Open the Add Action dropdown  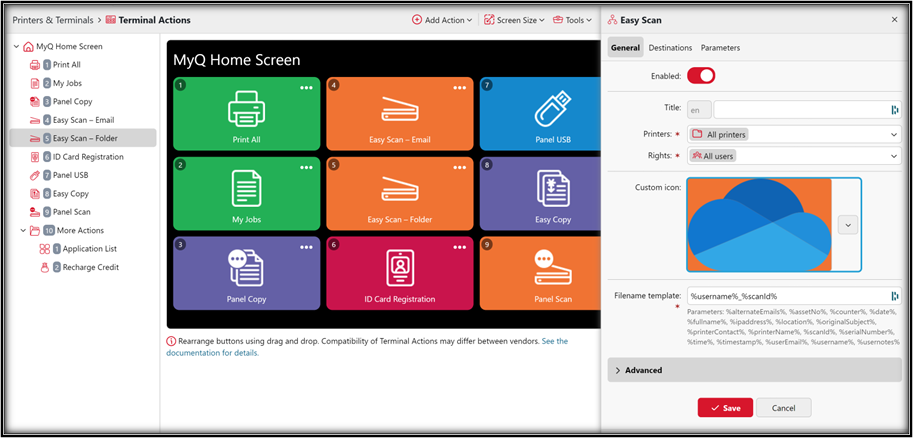coord(443,20)
